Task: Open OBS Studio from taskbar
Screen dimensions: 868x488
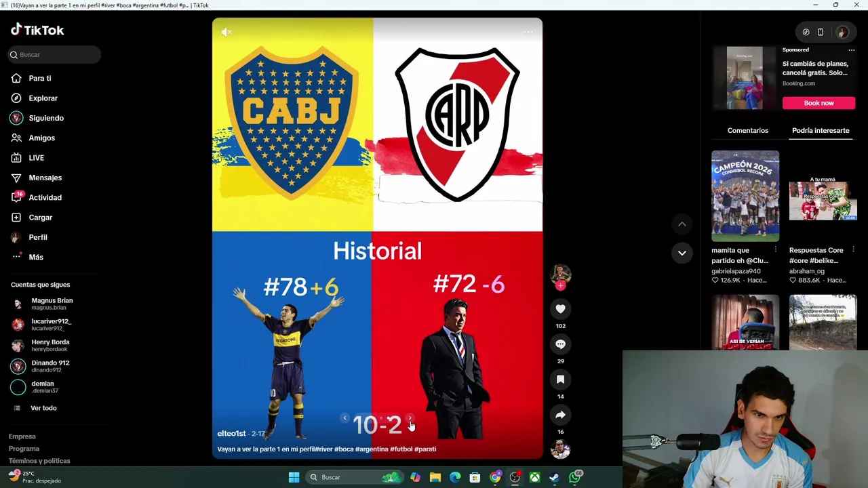Action: coord(515,477)
